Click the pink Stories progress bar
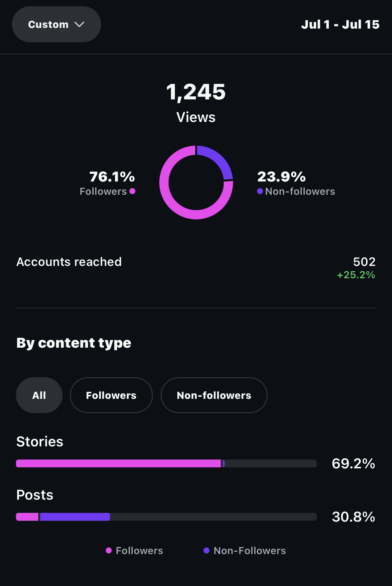 (x=118, y=463)
